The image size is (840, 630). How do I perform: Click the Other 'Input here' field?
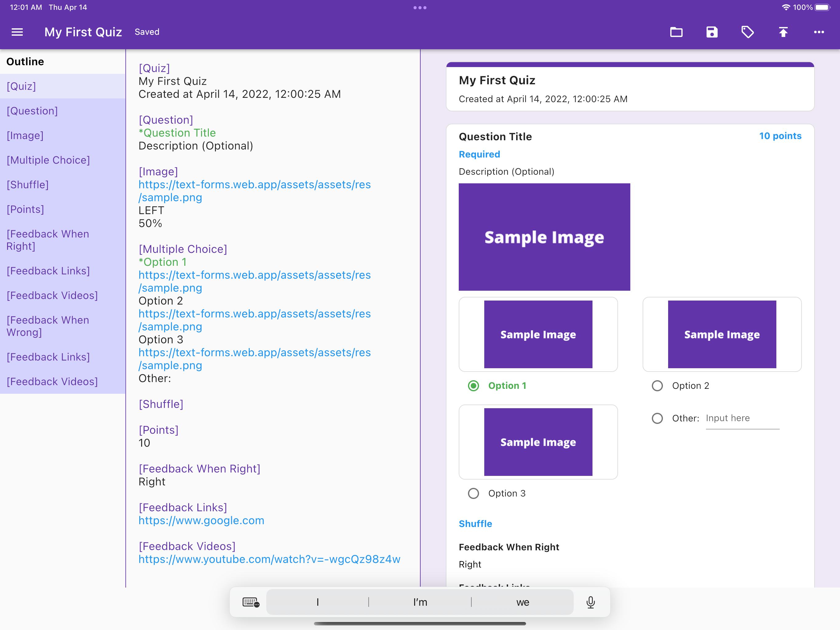tap(742, 418)
